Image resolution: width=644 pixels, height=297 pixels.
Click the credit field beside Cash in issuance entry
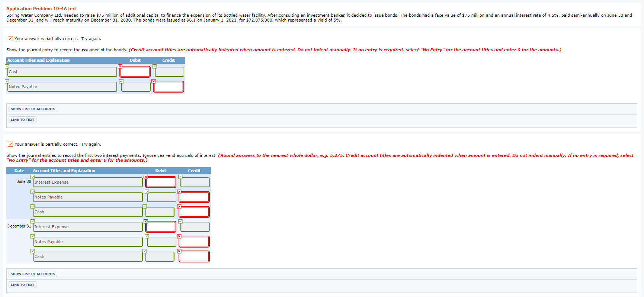pos(169,72)
